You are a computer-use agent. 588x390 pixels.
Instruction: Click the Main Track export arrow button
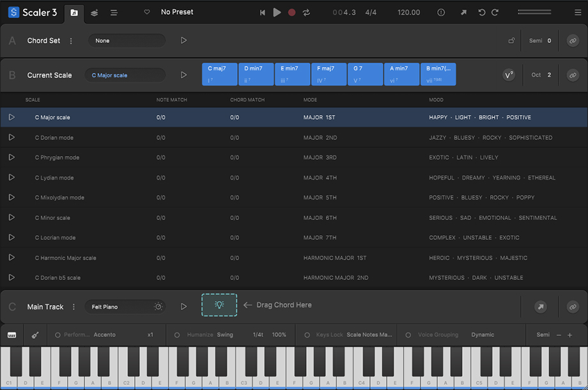(x=540, y=307)
